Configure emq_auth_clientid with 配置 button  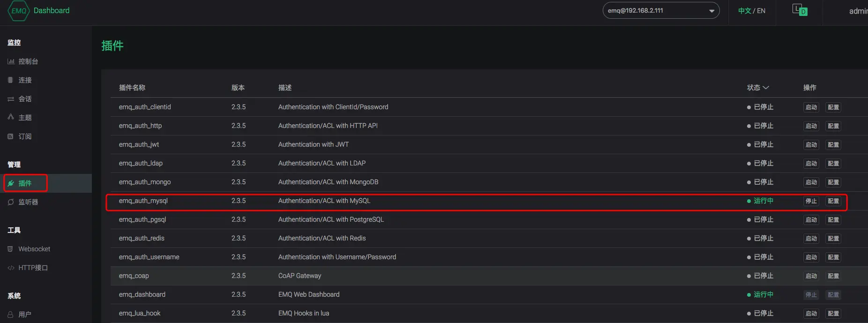click(833, 107)
